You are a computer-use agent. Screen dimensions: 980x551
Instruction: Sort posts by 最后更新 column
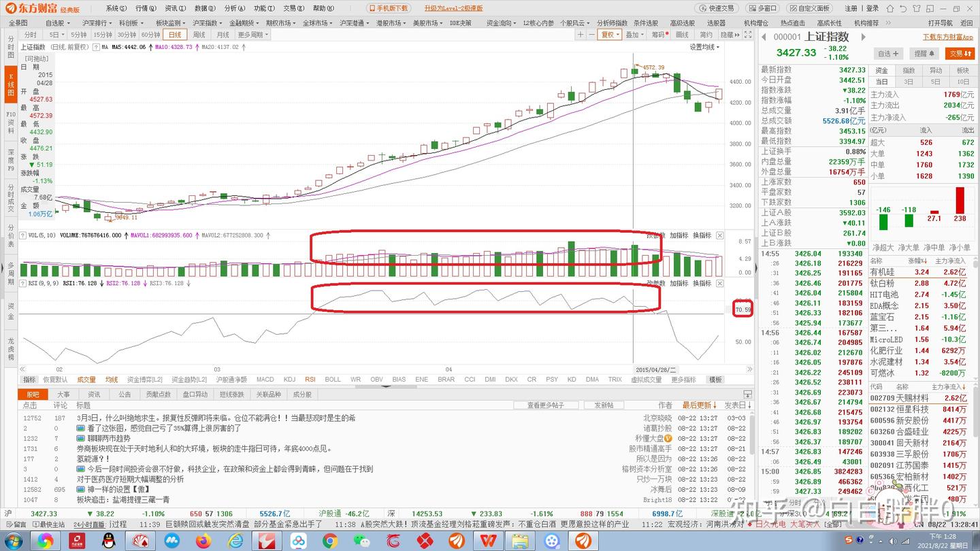[x=699, y=405]
